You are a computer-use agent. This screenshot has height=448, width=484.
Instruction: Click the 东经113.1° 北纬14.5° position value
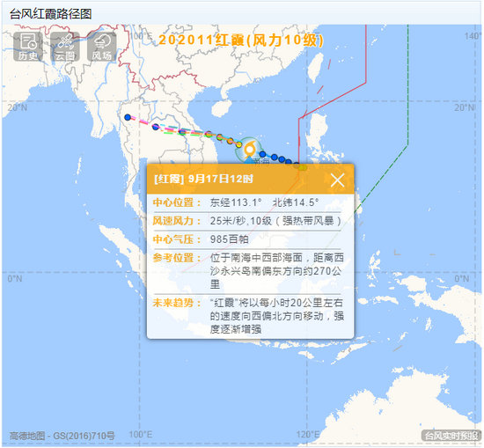coord(264,202)
